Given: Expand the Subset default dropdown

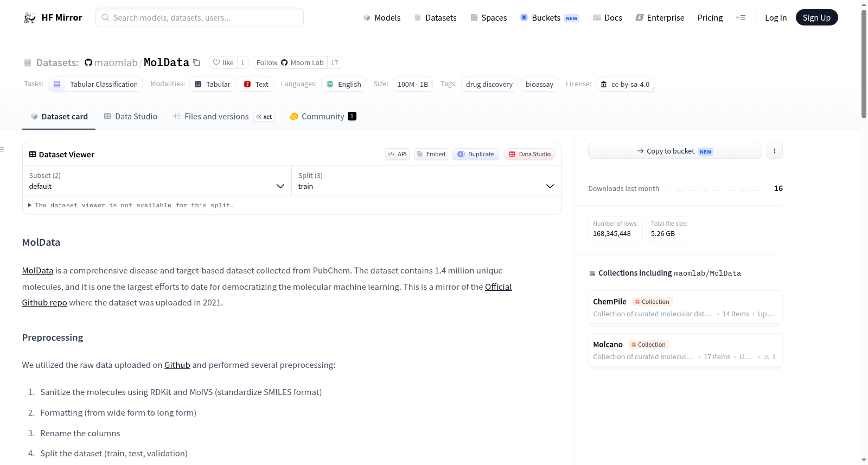Looking at the screenshot, I should tap(157, 181).
